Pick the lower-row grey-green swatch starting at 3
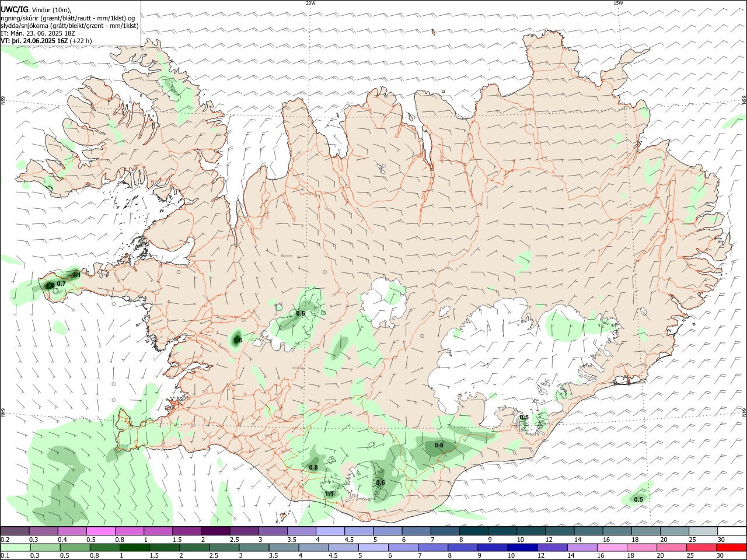This screenshot has height=560, width=747. point(254,548)
